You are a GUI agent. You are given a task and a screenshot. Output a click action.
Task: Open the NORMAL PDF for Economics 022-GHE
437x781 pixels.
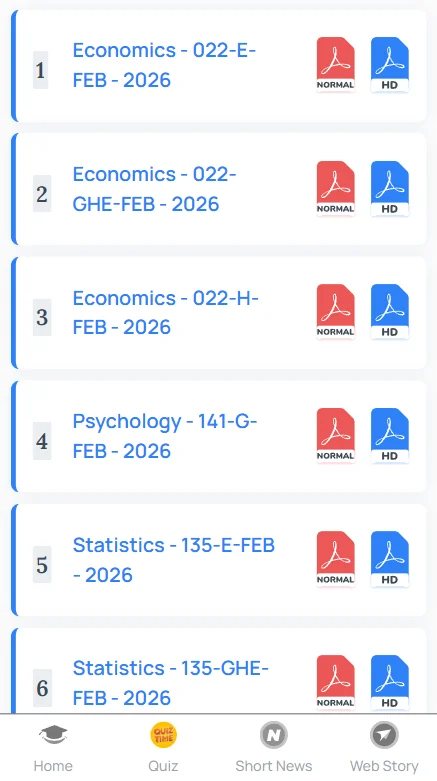tap(335, 189)
